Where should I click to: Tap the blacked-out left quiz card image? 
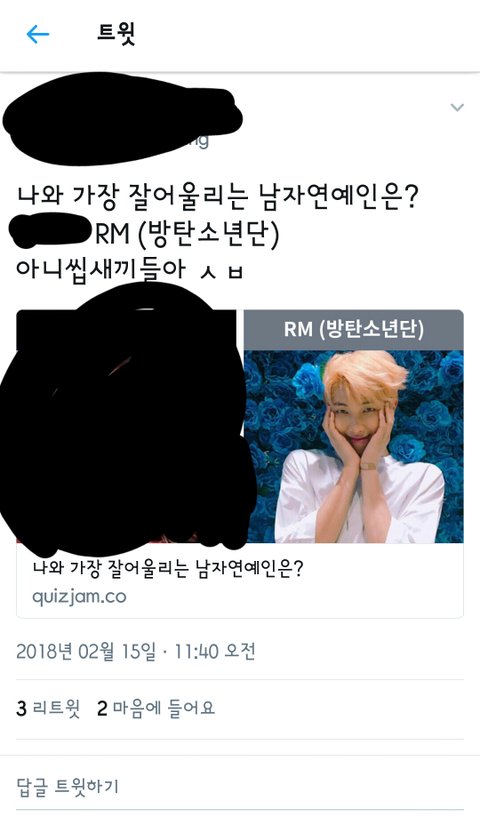[128, 422]
